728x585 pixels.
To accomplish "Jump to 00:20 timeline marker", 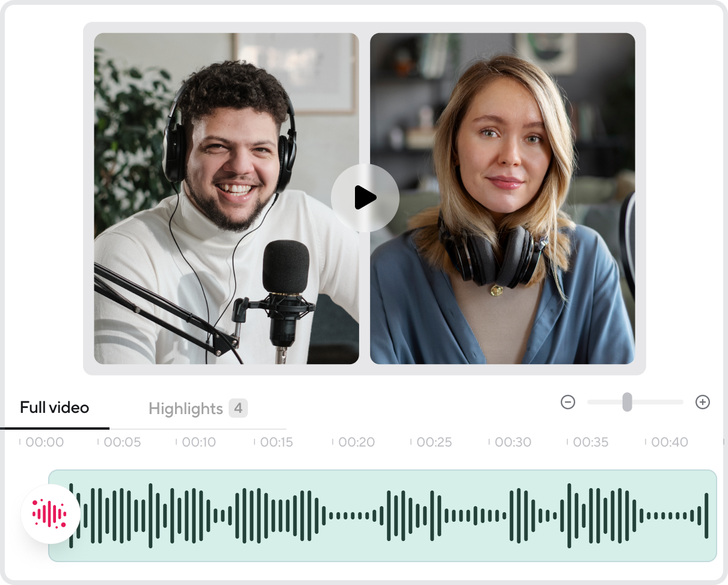I will click(x=357, y=442).
